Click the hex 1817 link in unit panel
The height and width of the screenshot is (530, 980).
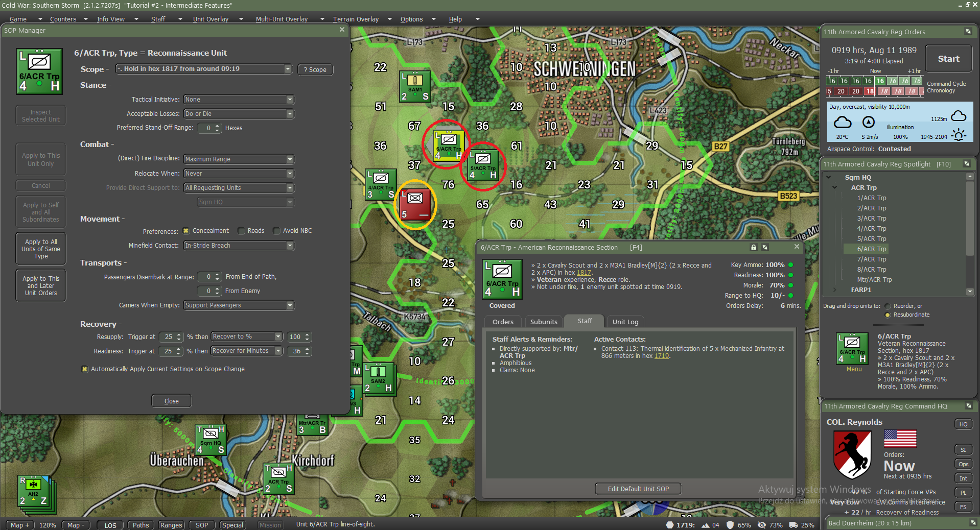tap(584, 273)
